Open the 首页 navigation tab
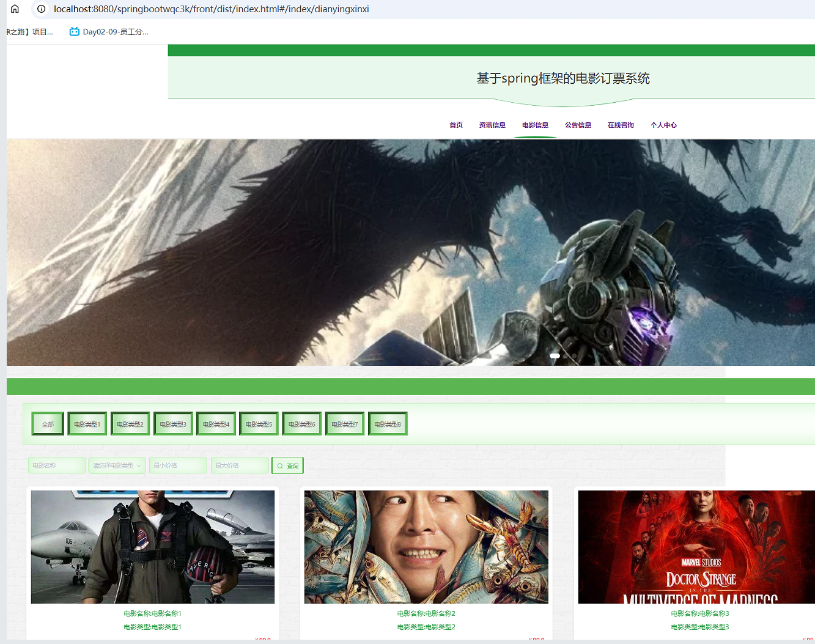815x644 pixels. [456, 125]
